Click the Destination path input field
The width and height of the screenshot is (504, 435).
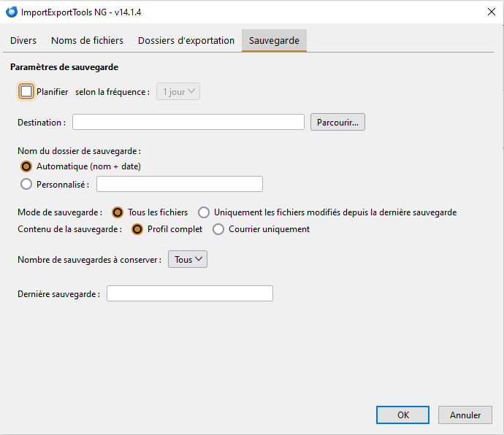(x=188, y=122)
